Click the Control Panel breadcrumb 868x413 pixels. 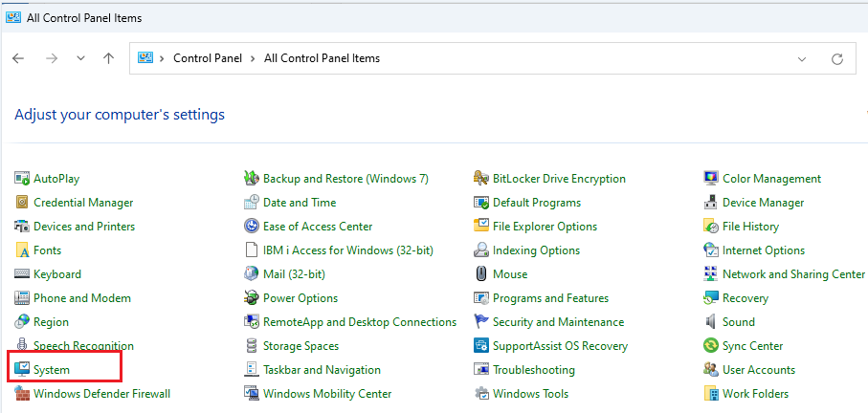point(208,58)
